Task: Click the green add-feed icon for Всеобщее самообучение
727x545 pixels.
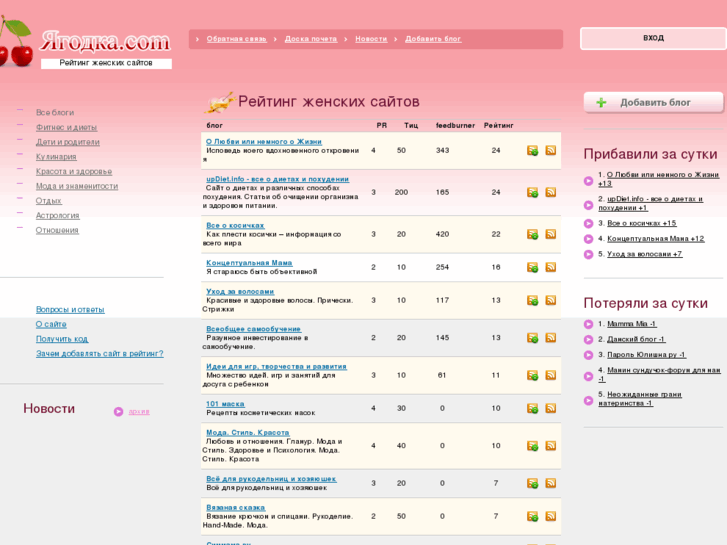Action: click(x=532, y=338)
